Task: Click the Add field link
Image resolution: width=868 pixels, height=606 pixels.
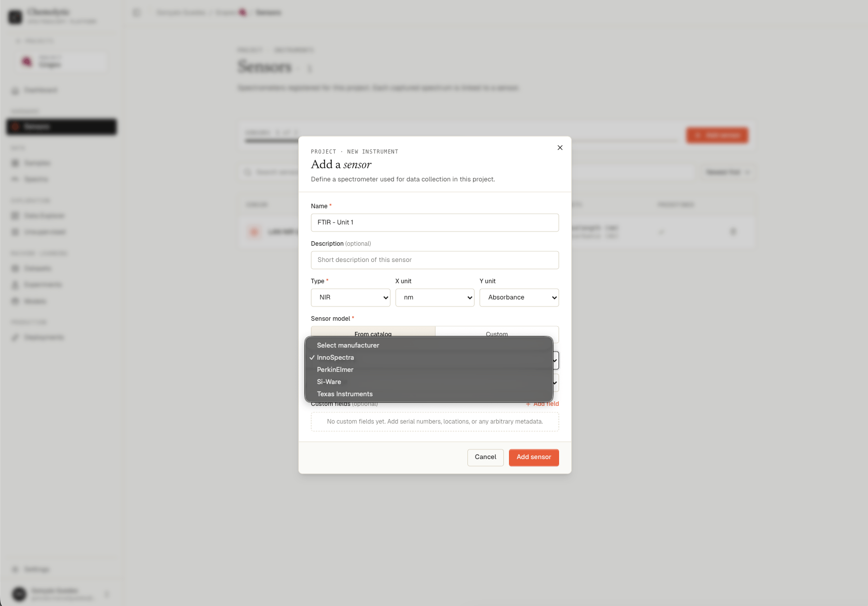Action: click(x=542, y=404)
